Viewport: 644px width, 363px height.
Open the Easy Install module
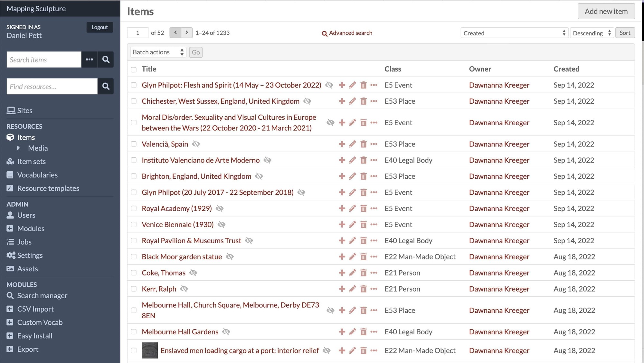(30, 336)
